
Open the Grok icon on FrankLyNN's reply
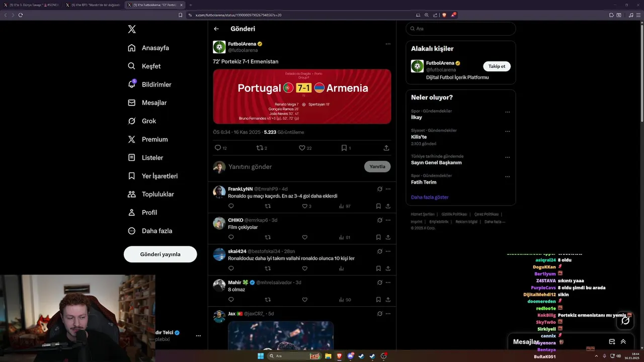[380, 189]
